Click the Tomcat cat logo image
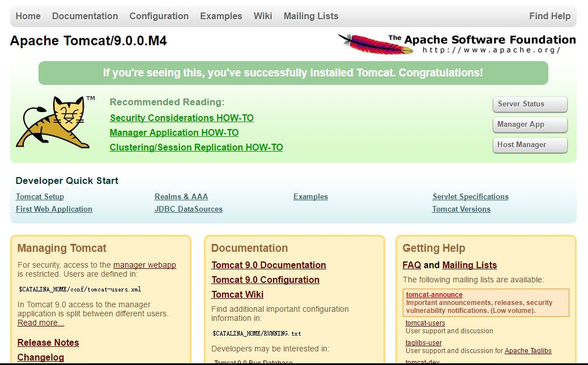Viewport: 588px width, 365px height. click(x=55, y=122)
